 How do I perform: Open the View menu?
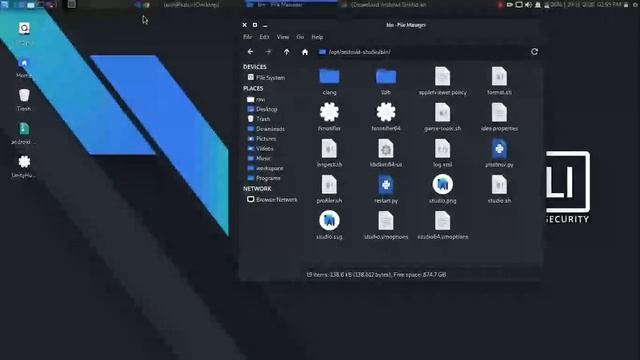[x=283, y=37]
